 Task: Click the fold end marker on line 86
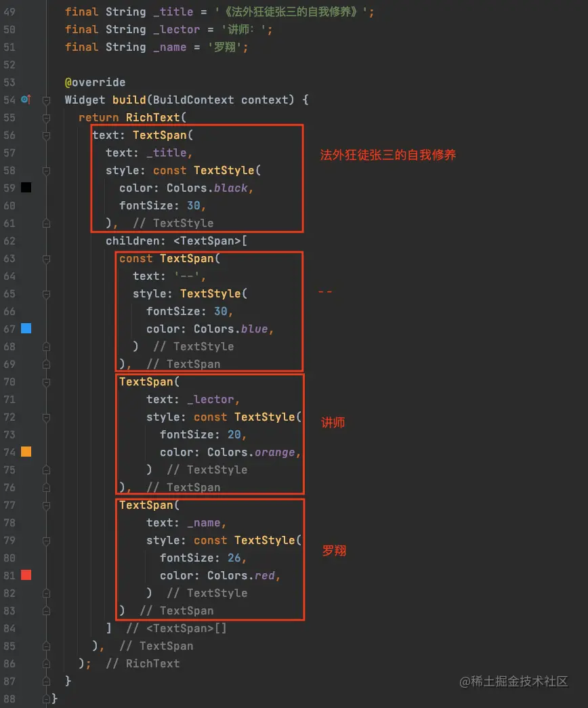pos(46,664)
